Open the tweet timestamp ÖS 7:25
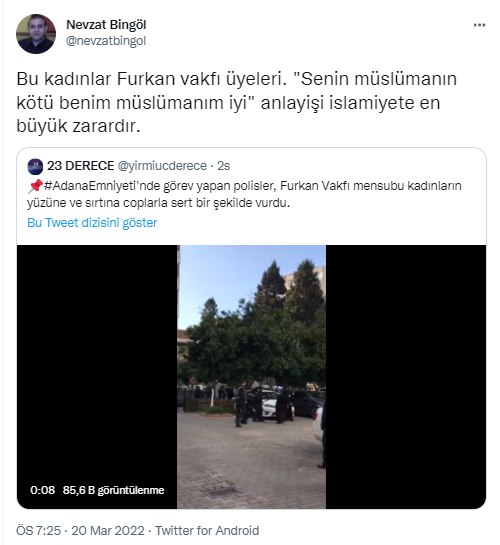Image resolution: width=500 pixels, height=545 pixels. point(38,531)
